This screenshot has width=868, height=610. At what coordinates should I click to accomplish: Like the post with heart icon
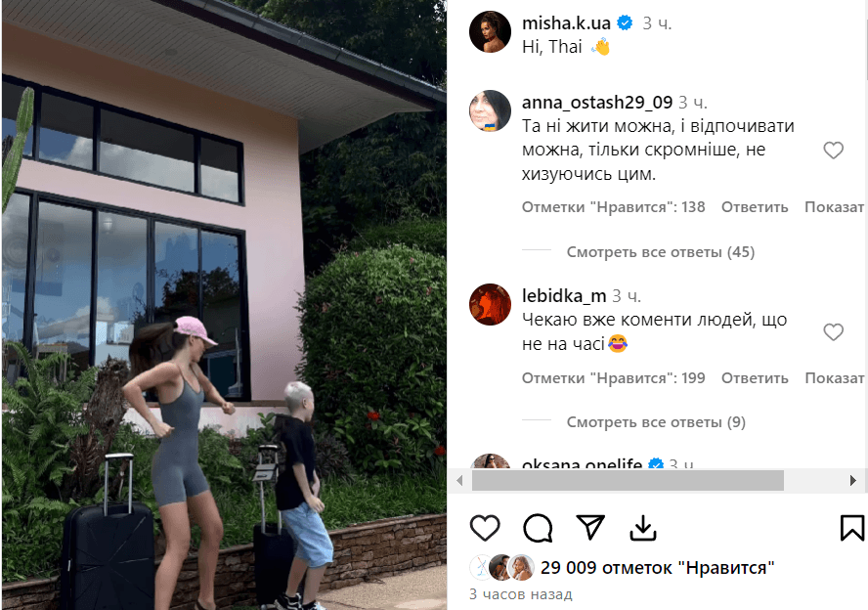click(x=485, y=528)
